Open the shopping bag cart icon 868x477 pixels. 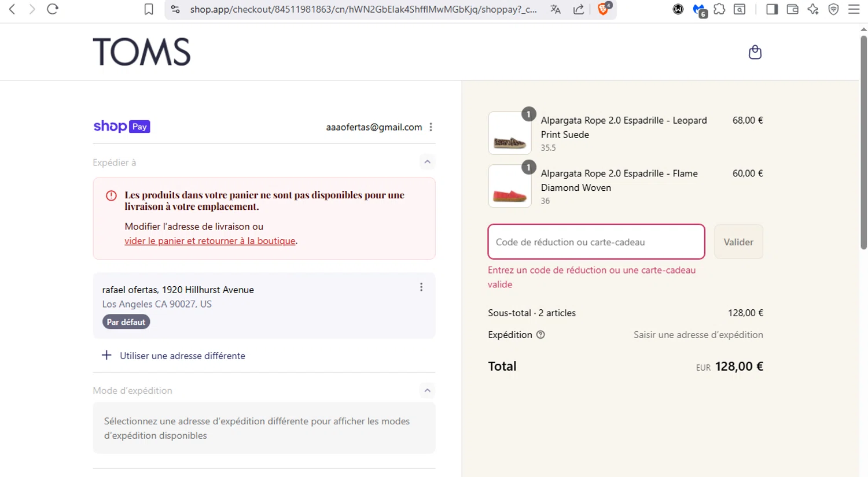coord(755,52)
